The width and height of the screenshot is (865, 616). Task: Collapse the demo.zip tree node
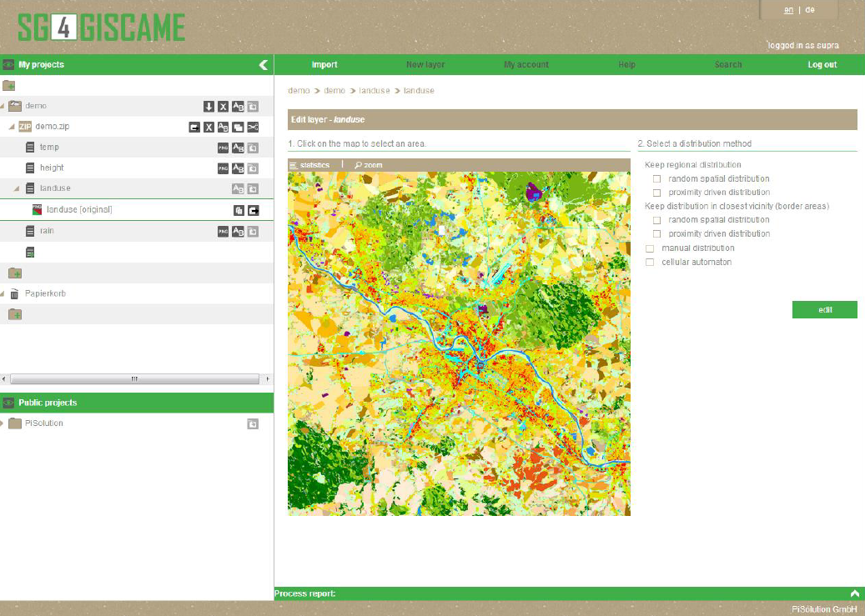click(12, 127)
